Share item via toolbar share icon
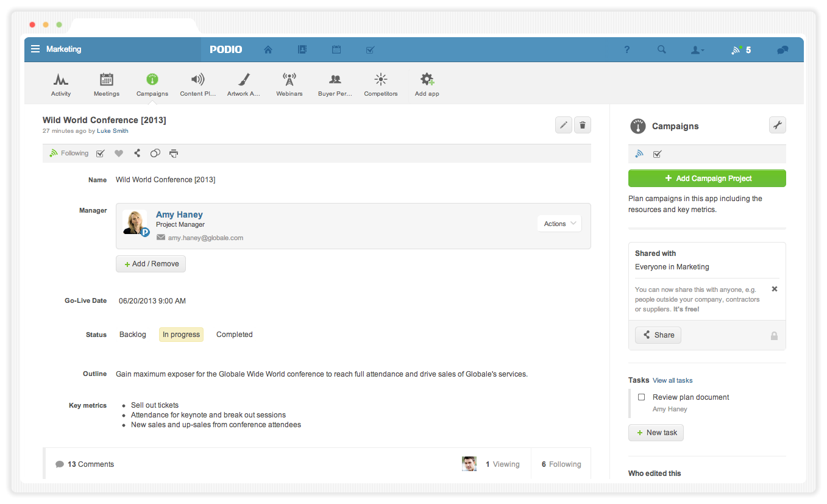Screen dimensions: 827x504 pos(137,154)
